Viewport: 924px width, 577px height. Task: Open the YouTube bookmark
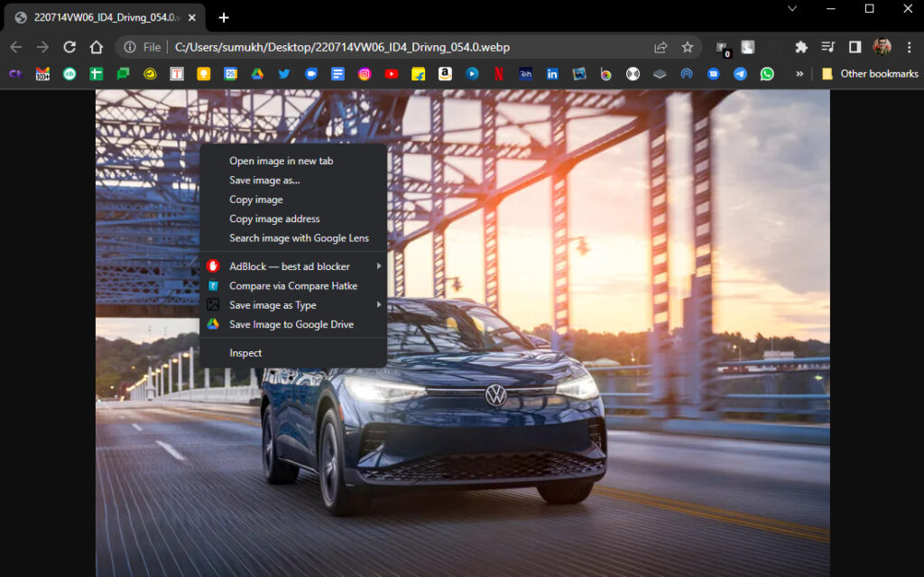[x=391, y=74]
